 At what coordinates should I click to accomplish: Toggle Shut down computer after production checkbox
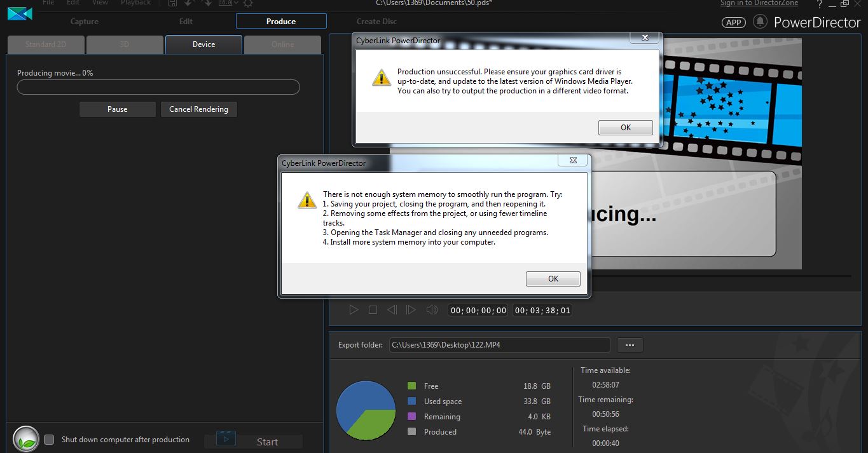[49, 440]
